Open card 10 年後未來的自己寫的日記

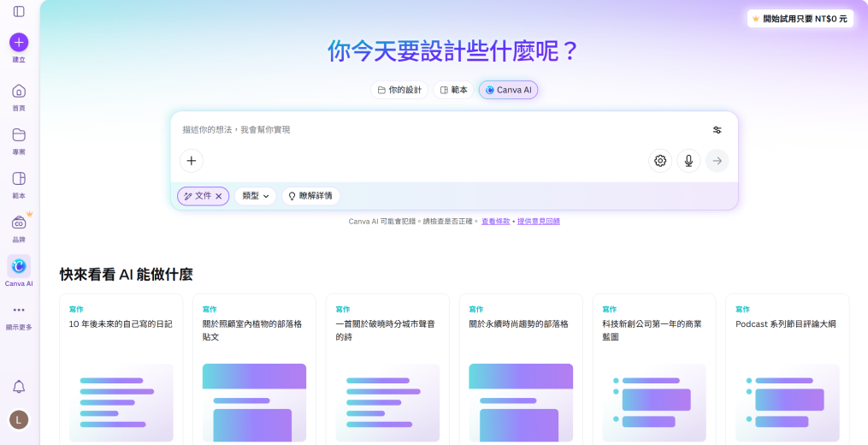coord(121,369)
